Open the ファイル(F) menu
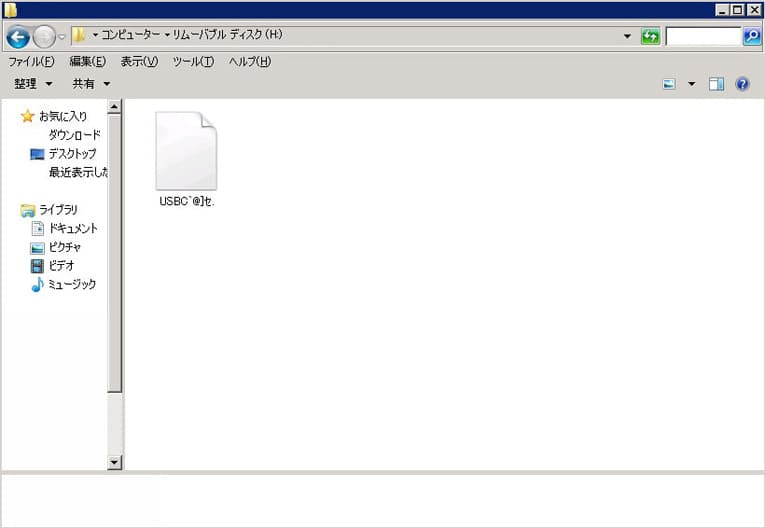Screen dimensions: 765x528 (31, 62)
